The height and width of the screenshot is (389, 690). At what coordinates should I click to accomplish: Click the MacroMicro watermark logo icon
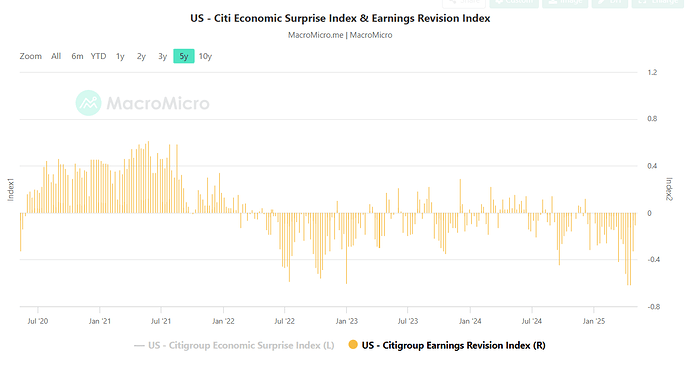tap(88, 103)
